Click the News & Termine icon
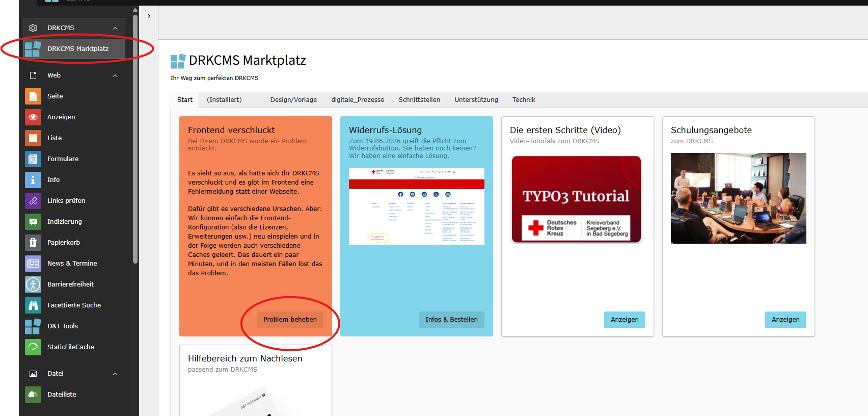This screenshot has height=416, width=868. coord(33,264)
